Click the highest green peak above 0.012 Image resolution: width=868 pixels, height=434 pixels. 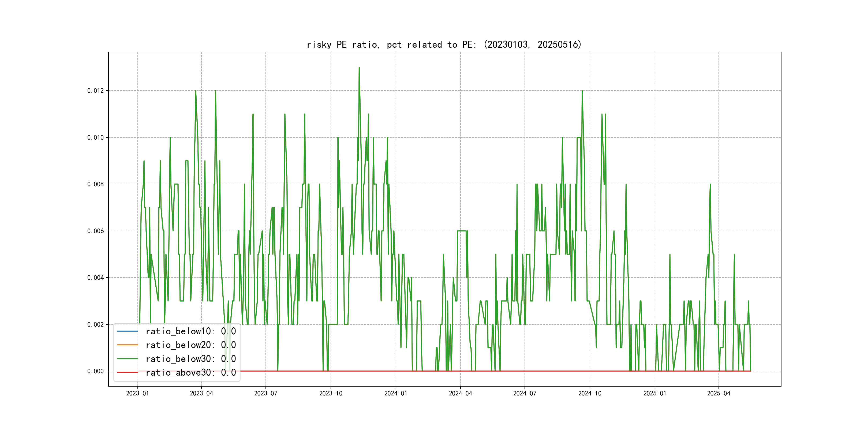point(359,68)
